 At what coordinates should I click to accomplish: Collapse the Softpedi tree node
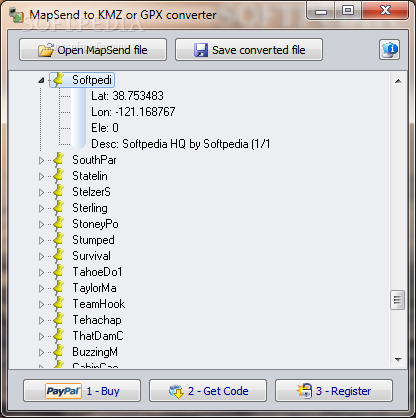[41, 80]
